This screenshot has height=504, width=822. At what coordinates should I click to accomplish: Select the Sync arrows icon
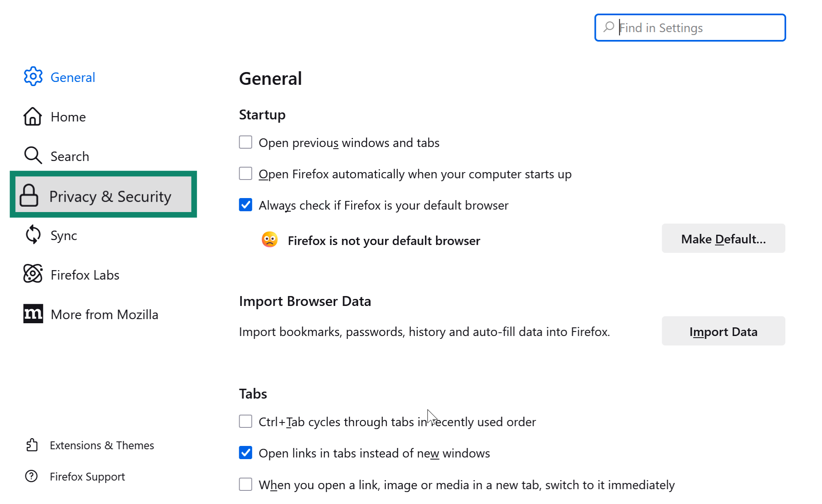pyautogui.click(x=33, y=235)
